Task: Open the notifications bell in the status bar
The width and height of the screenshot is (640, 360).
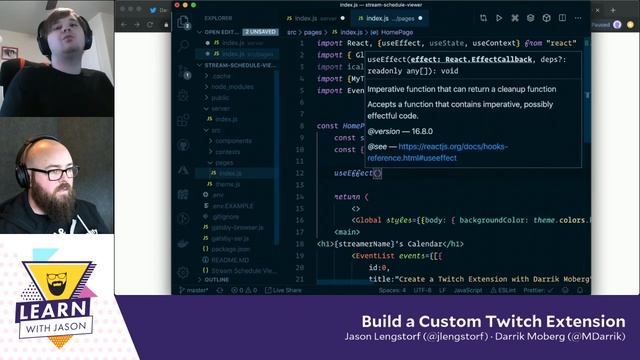Action: point(580,290)
